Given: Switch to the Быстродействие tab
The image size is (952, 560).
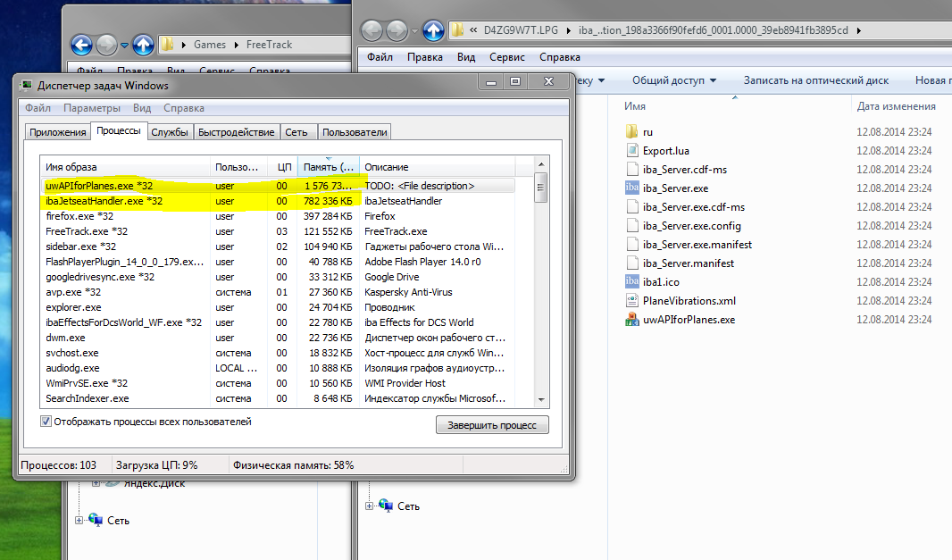Looking at the screenshot, I should click(x=236, y=132).
